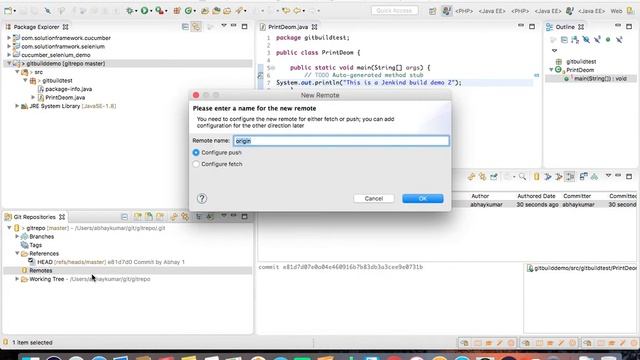640x360 pixels.
Task: Click Clone a Git repository icon
Action: click(149, 217)
